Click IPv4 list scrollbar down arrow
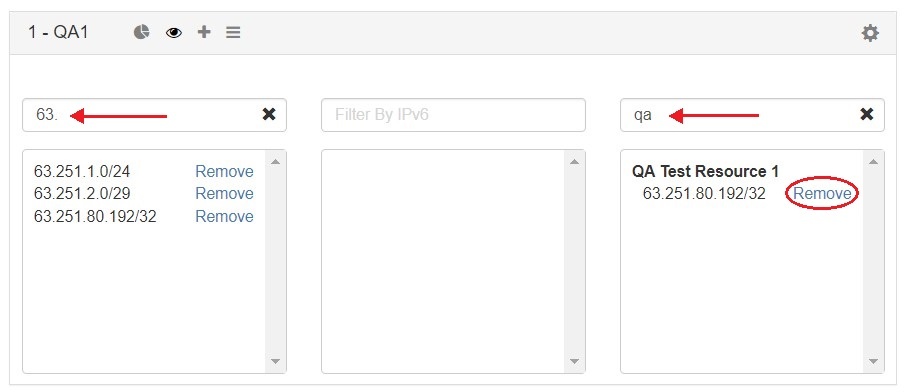The height and width of the screenshot is (392, 905). click(x=275, y=361)
